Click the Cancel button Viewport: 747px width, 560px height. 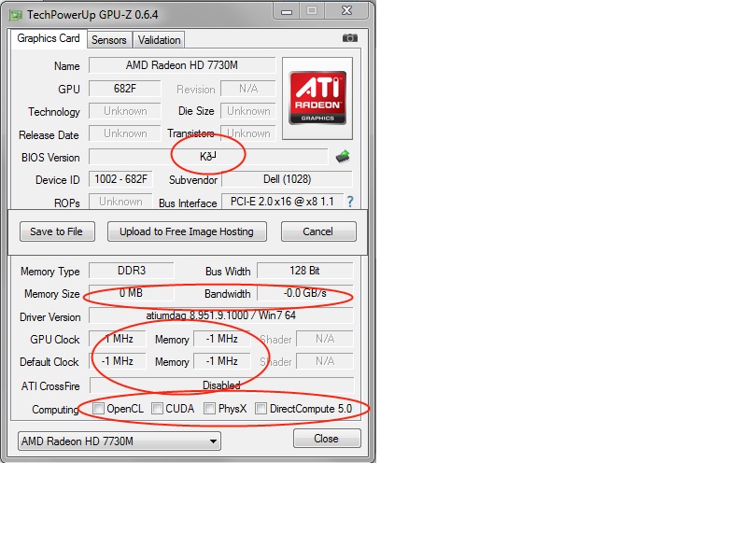tap(318, 231)
